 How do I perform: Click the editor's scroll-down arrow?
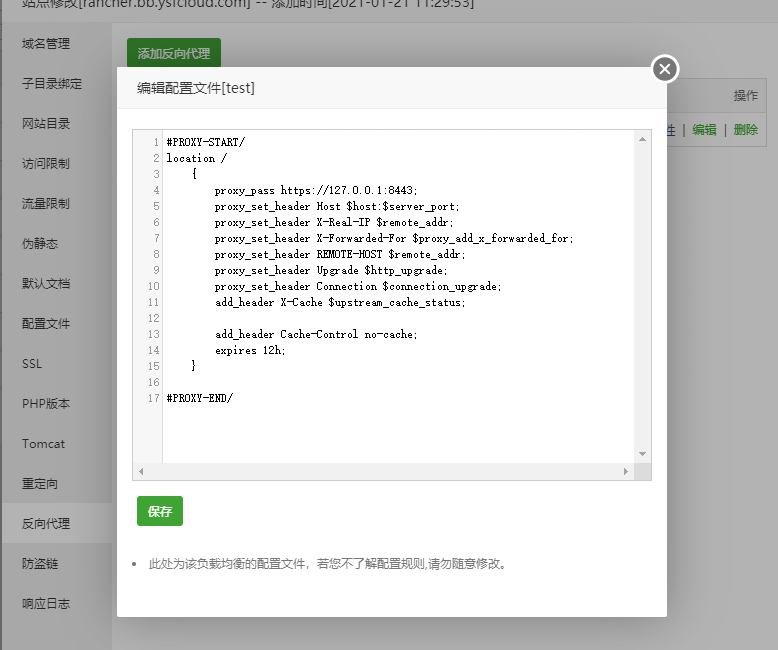[x=643, y=454]
